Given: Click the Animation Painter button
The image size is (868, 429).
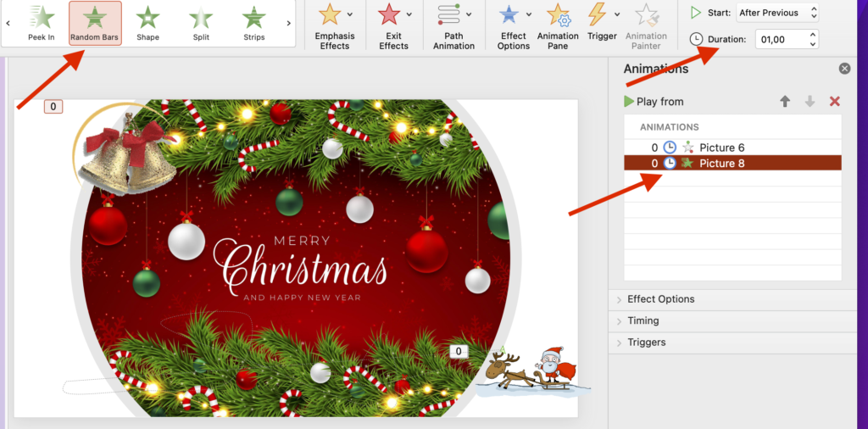Looking at the screenshot, I should [x=646, y=25].
